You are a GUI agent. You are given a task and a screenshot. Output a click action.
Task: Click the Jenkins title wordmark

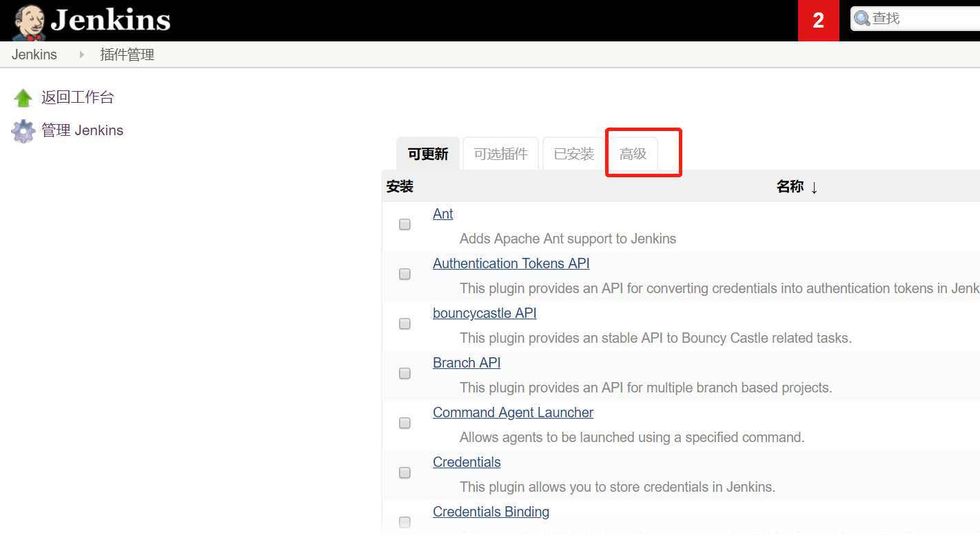point(110,20)
